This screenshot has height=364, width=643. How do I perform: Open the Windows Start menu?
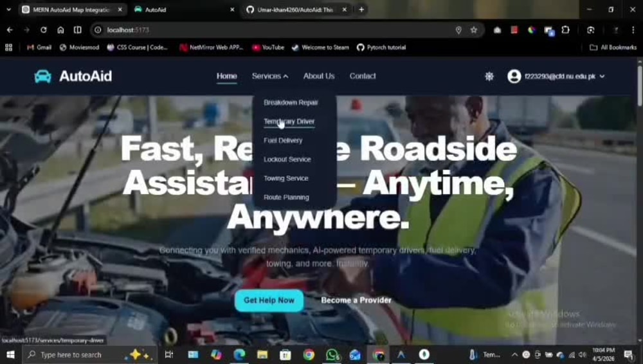pos(11,354)
